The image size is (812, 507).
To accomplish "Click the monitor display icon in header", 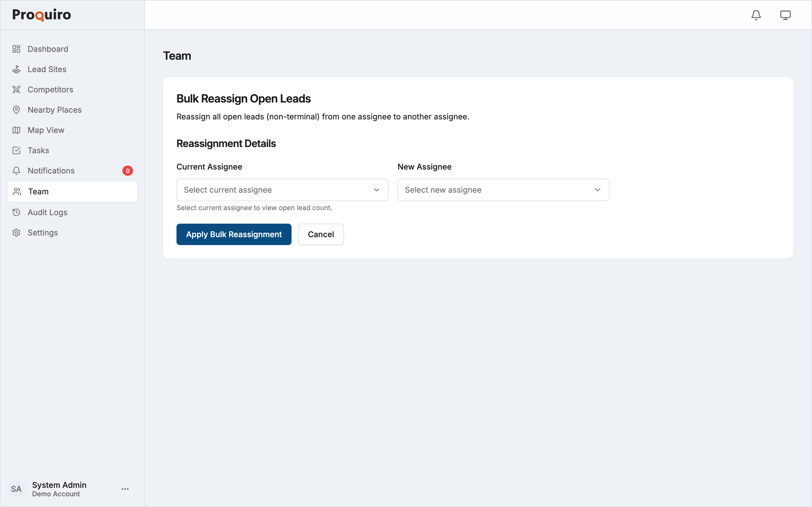I will pos(785,15).
